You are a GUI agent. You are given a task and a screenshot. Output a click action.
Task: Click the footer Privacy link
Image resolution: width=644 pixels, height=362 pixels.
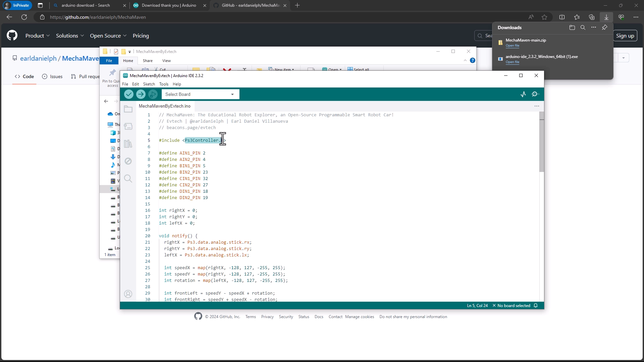pyautogui.click(x=267, y=317)
